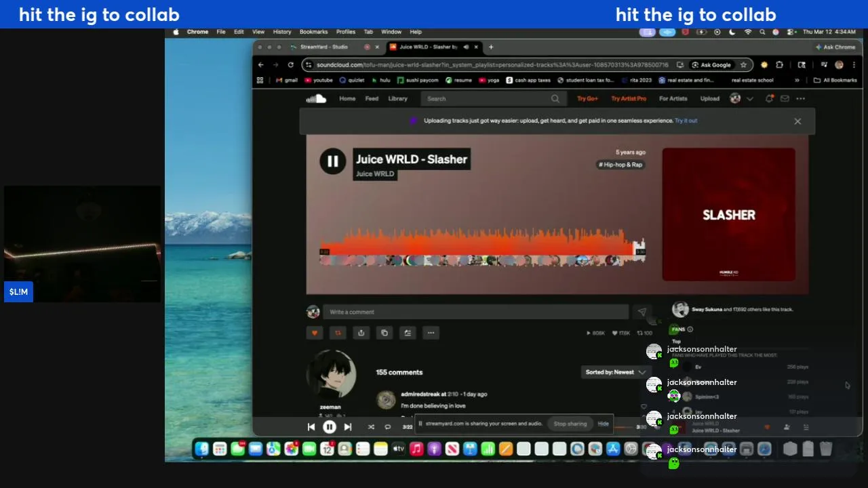Screen dimensions: 868x488
Task: Open Finder from the Dock
Action: [x=202, y=449]
